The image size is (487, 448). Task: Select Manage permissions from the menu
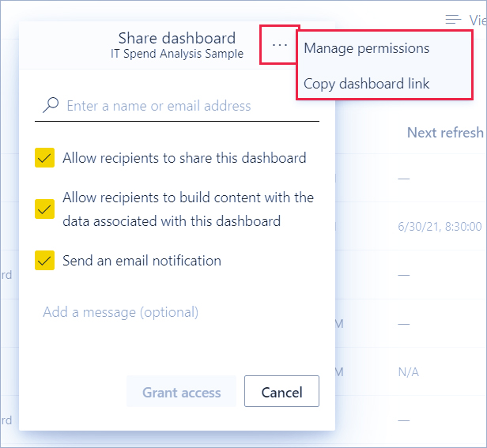pos(367,48)
